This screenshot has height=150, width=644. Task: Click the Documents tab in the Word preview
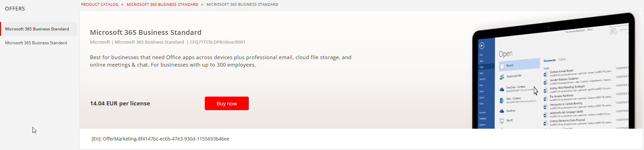549,60
